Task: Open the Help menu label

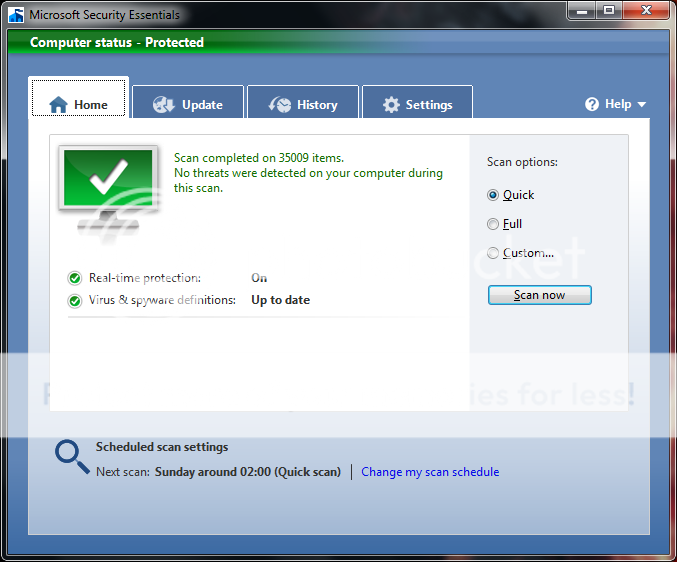Action: [x=618, y=104]
